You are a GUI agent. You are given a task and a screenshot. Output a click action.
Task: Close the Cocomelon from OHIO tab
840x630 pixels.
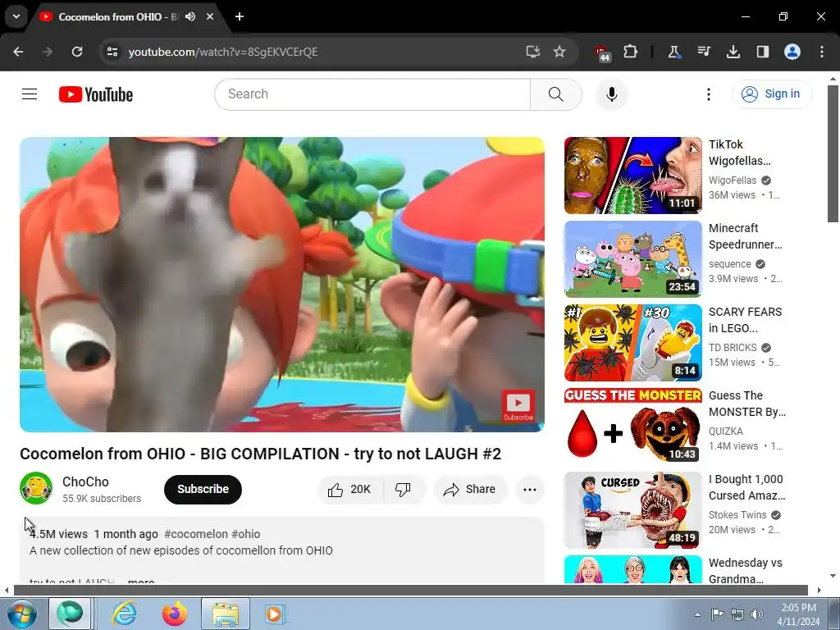click(x=210, y=16)
